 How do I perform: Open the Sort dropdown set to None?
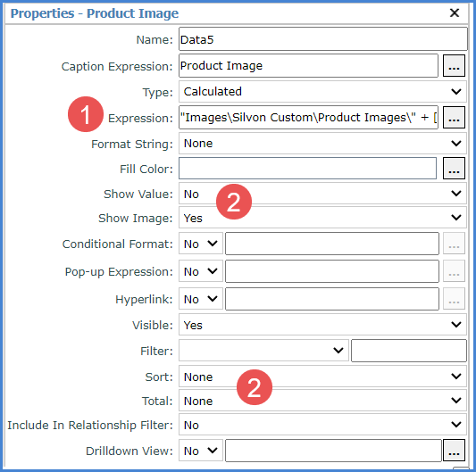(x=322, y=377)
